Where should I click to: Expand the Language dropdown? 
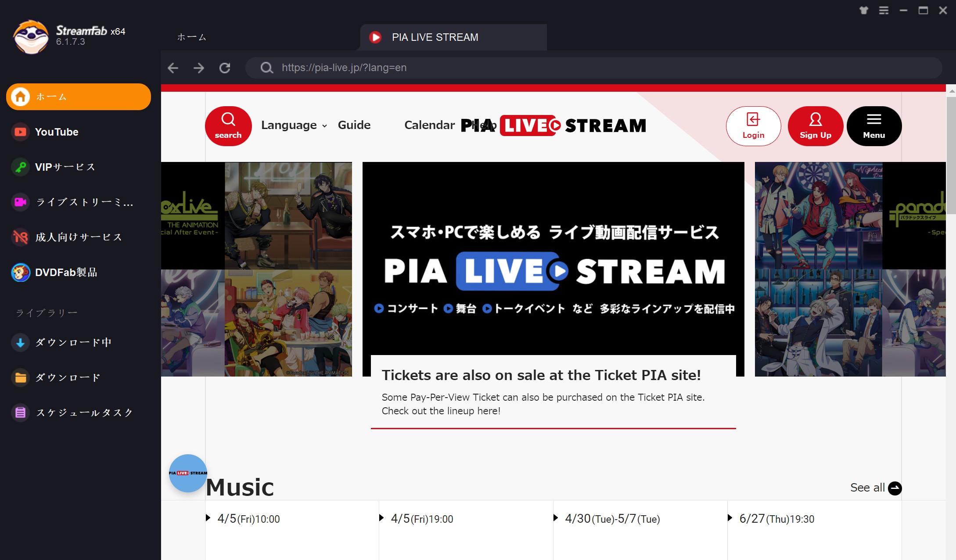point(294,125)
